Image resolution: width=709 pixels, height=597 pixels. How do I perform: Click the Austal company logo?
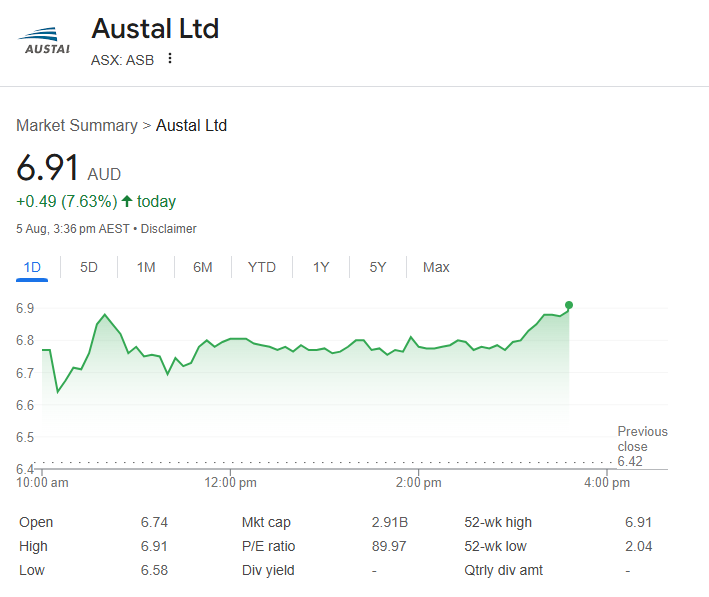44,43
